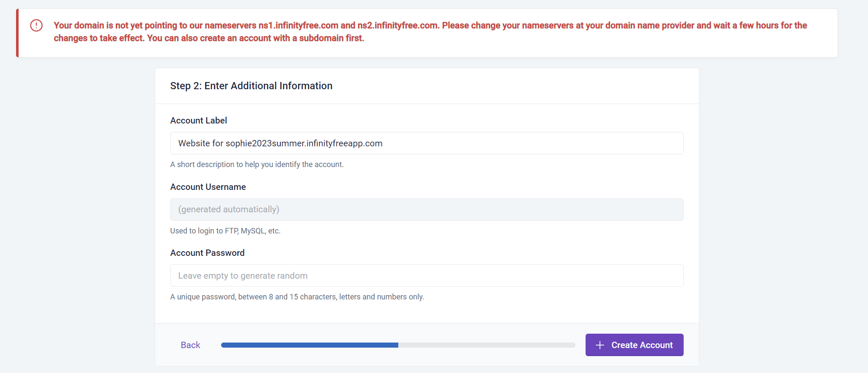Click the "Step 2: Enter Additional Information" heading
The width and height of the screenshot is (868, 373).
point(251,86)
